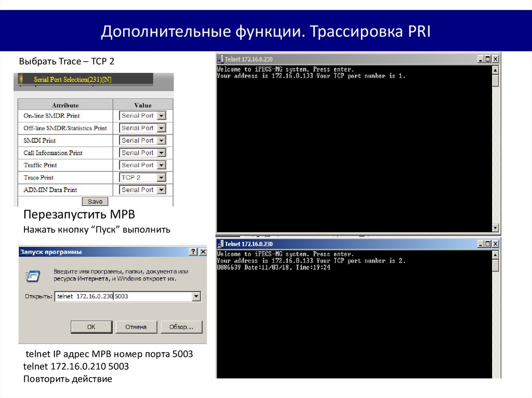532x398 pixels.
Task: Select the On-line SMDR Print row label
Action: (x=51, y=116)
